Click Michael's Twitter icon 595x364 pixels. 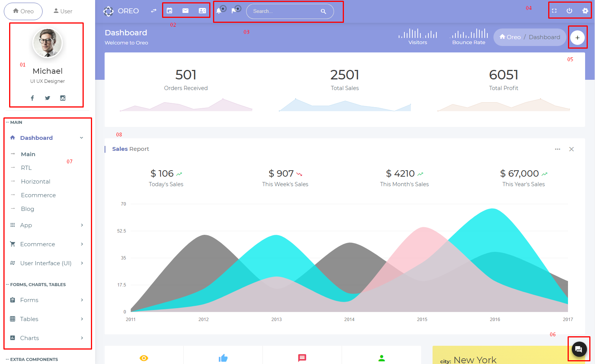click(x=48, y=98)
